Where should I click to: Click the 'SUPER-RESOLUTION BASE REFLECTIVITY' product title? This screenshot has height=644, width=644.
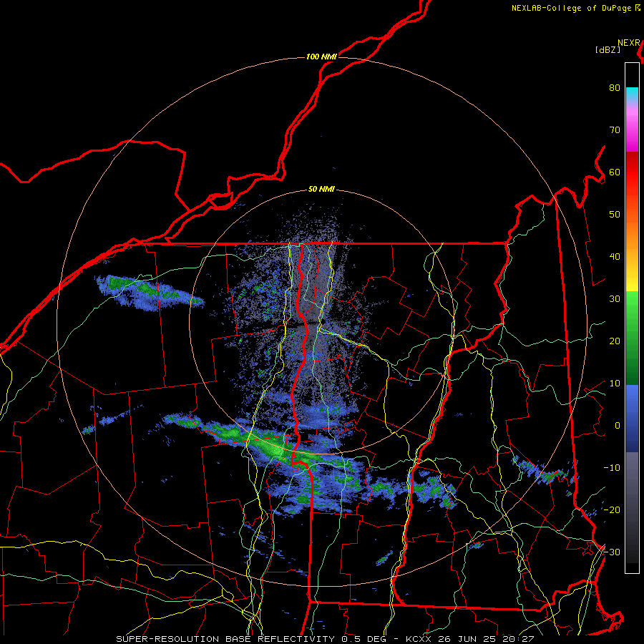(x=225, y=639)
